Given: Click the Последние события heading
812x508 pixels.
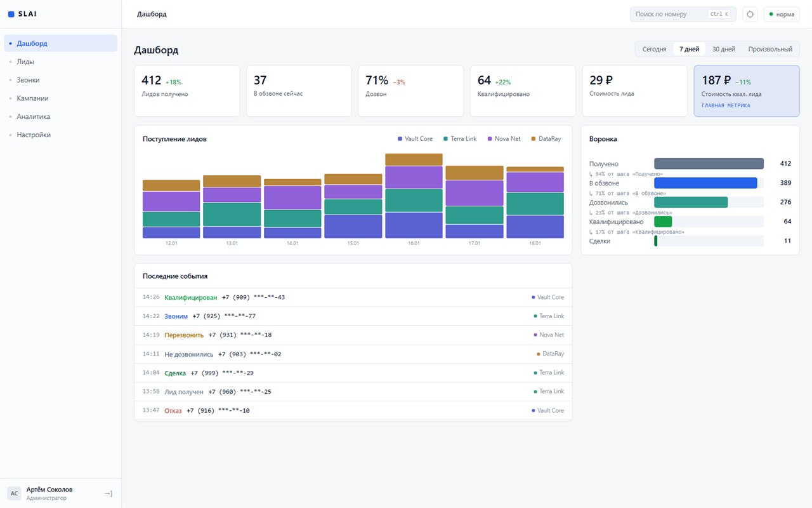Looking at the screenshot, I should tap(175, 276).
